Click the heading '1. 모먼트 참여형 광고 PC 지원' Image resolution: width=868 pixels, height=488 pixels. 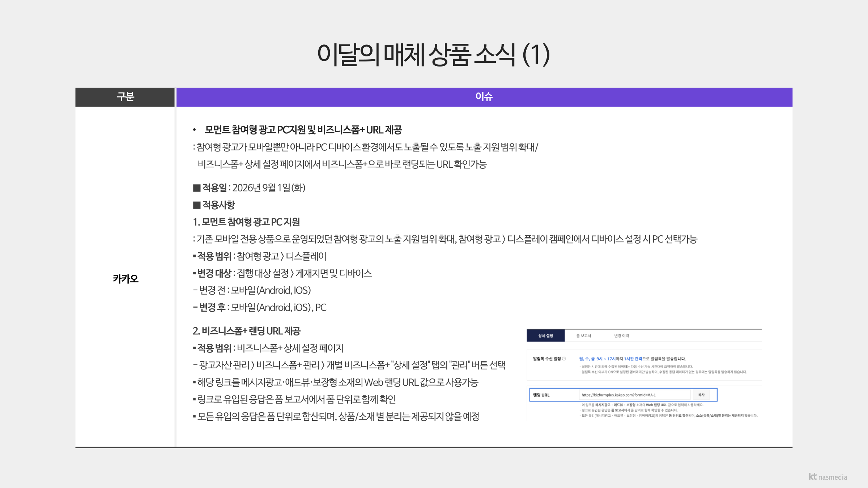[x=246, y=222]
